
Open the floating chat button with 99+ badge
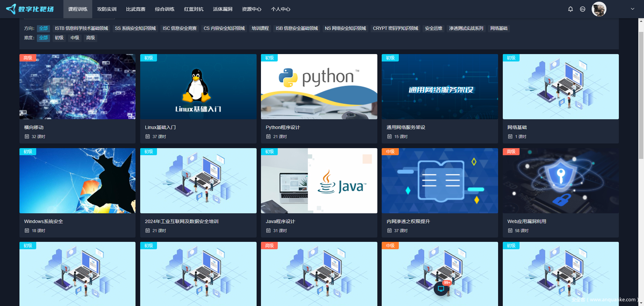pyautogui.click(x=441, y=289)
